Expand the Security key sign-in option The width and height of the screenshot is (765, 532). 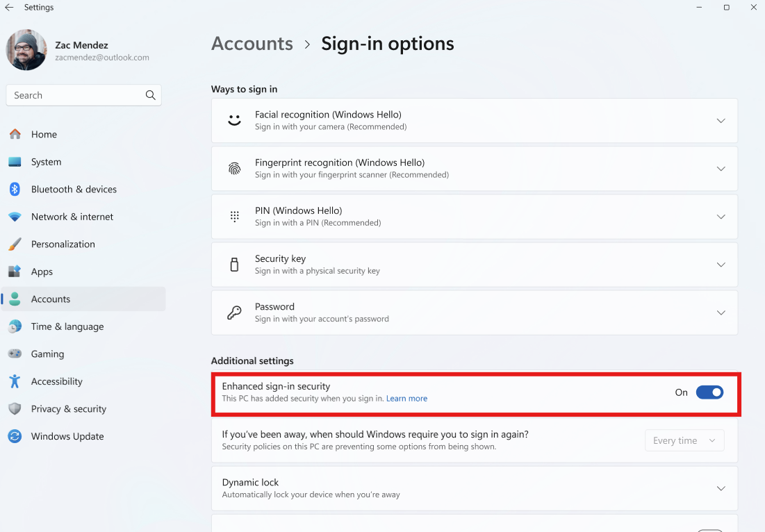tap(721, 265)
